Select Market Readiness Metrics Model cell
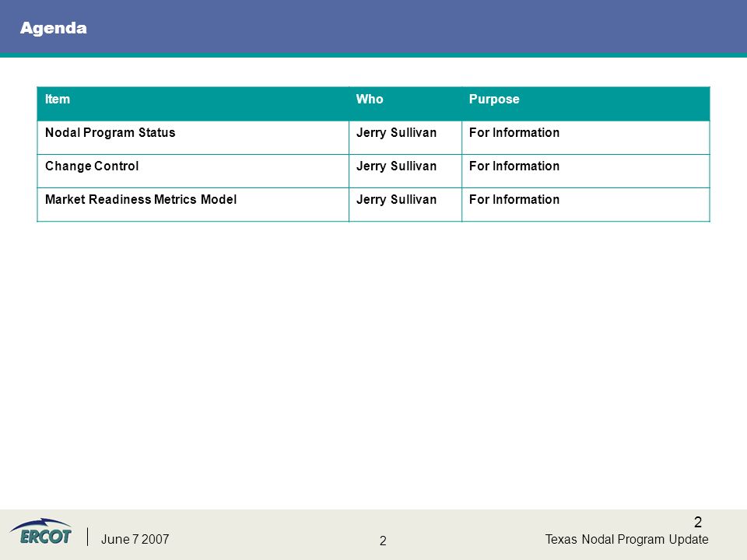This screenshot has width=747, height=560. [x=193, y=205]
